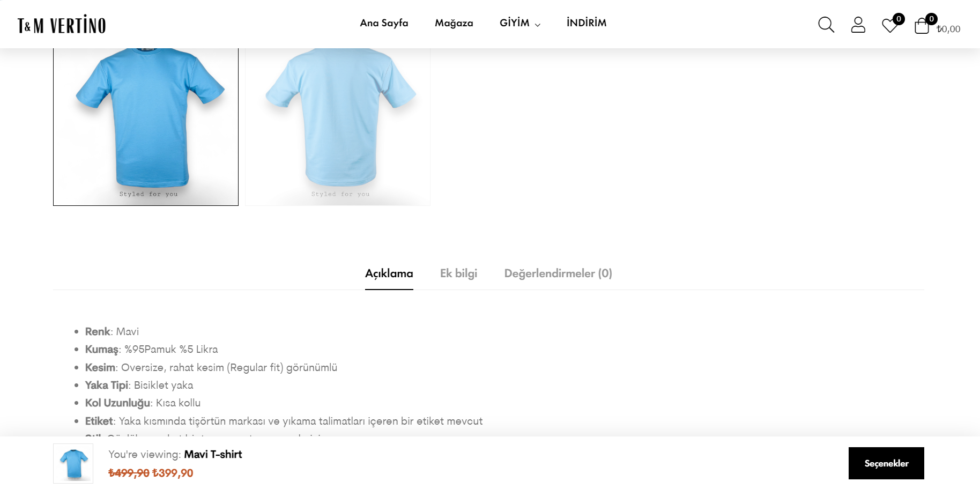Open the wishlist heart icon
Image resolution: width=980 pixels, height=489 pixels.
point(890,26)
